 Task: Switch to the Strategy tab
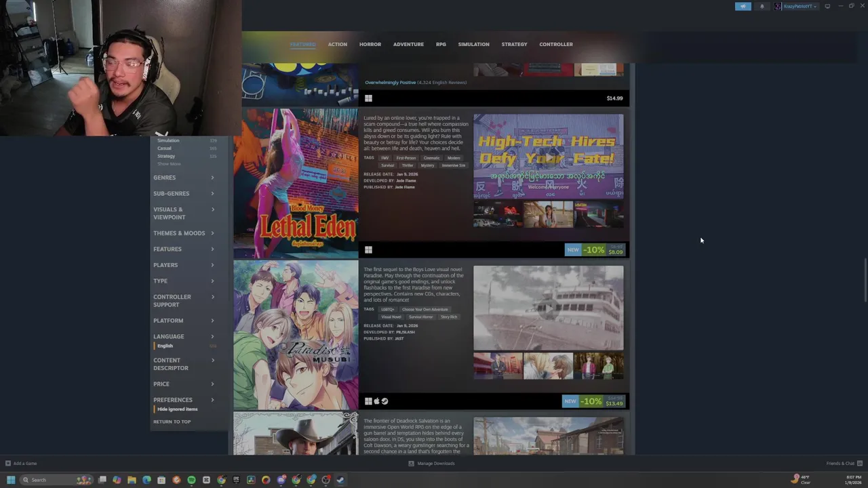pyautogui.click(x=514, y=44)
